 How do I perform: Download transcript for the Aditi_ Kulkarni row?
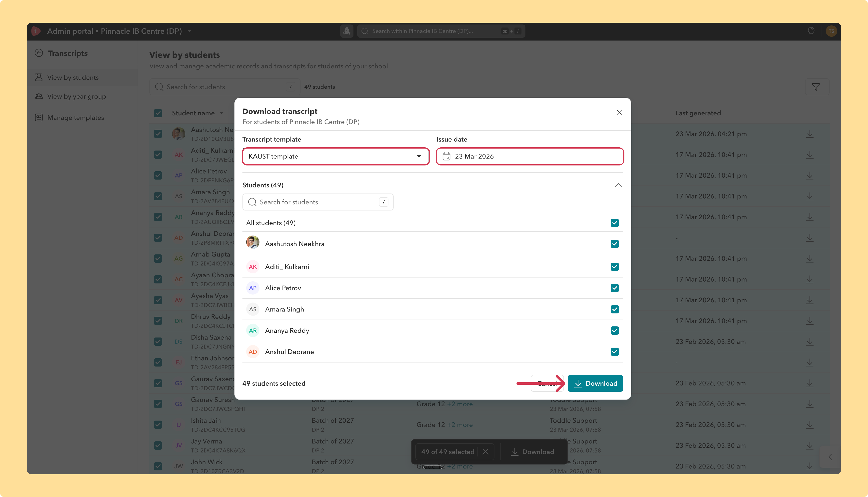(810, 155)
